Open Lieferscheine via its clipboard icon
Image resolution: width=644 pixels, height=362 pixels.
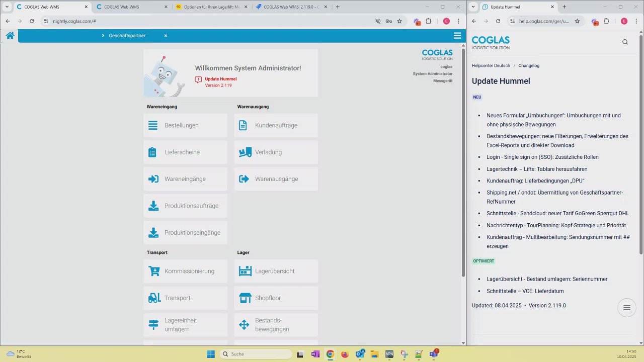click(x=152, y=152)
